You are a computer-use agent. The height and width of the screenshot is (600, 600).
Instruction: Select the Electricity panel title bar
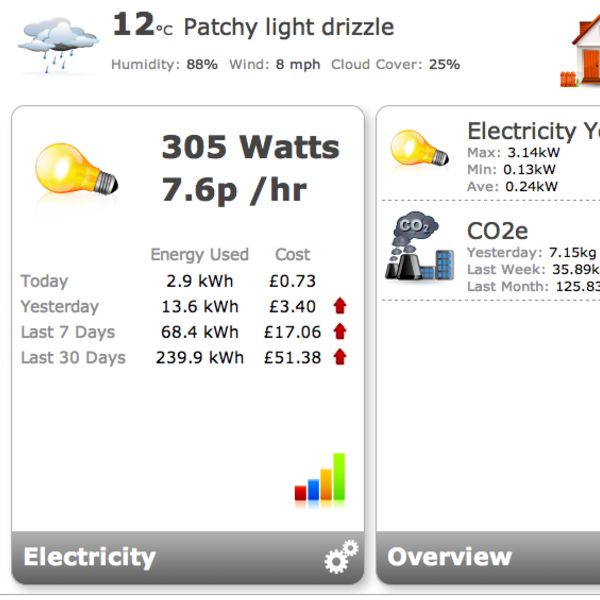pos(90,557)
